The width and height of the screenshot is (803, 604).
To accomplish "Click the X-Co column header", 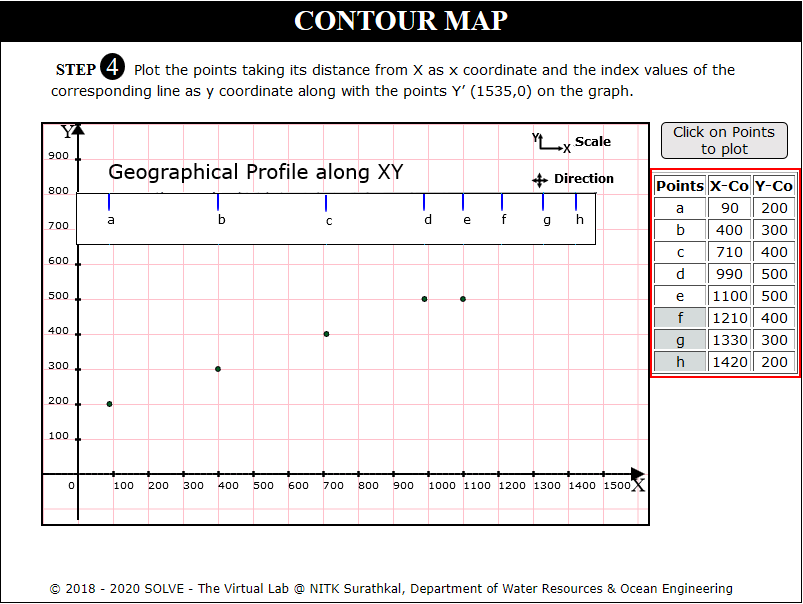I will tap(729, 186).
